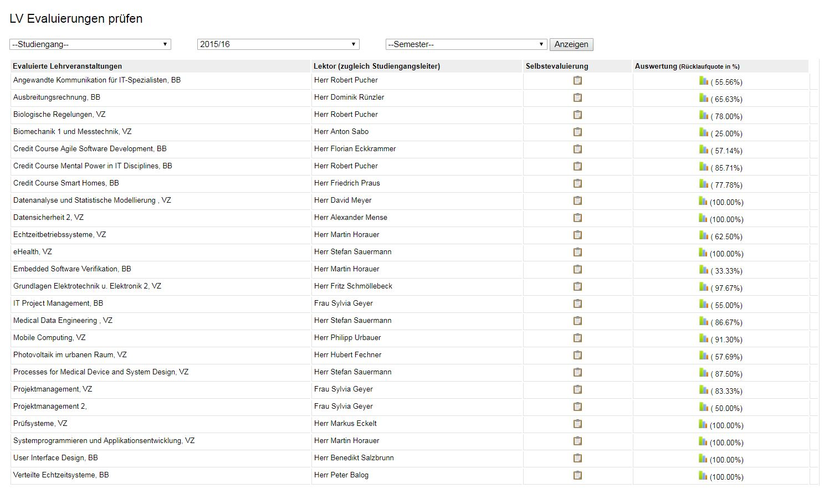Click the Evaluierte Lehrveranstaltungen column header
Viewport: 824px width, 504px height.
tap(68, 66)
